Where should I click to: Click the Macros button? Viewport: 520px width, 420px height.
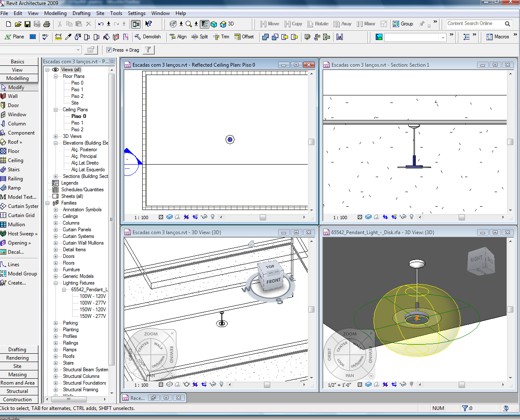497,37
